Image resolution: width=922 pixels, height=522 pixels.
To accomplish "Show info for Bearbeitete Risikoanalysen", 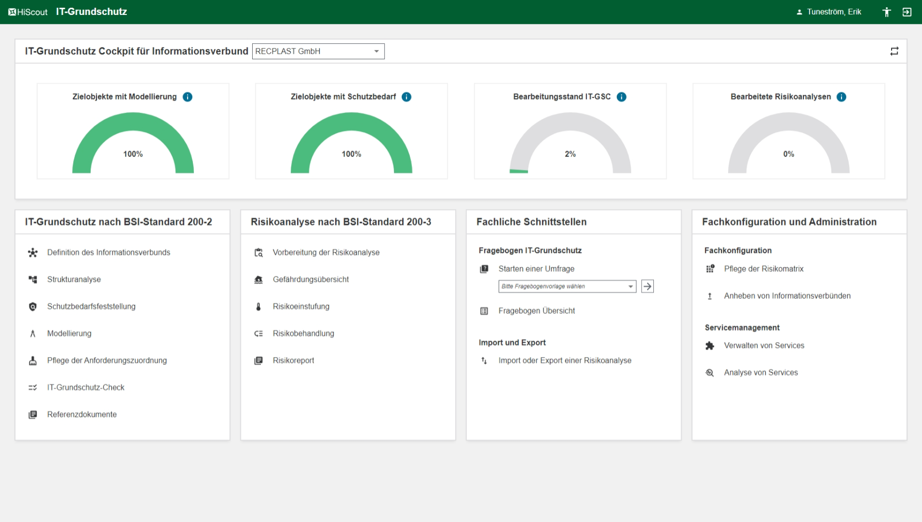I will pyautogui.click(x=841, y=97).
